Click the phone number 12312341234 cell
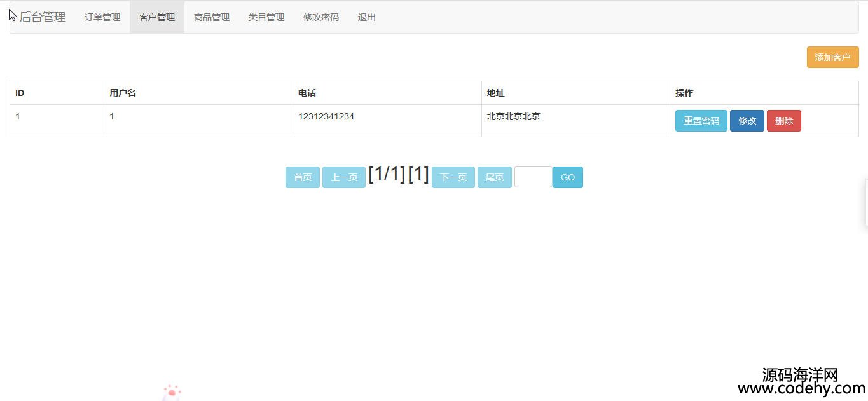Viewport: 868px width, 401px height. click(326, 117)
